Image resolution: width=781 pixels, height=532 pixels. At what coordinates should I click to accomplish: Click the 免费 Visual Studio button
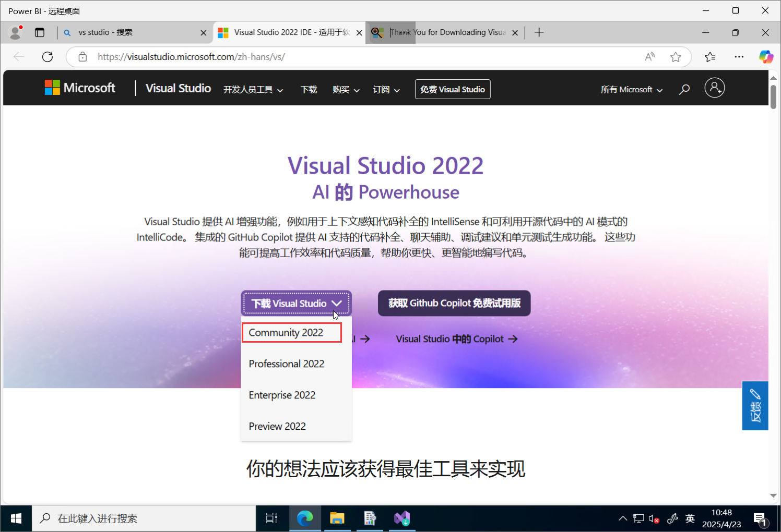pyautogui.click(x=453, y=89)
